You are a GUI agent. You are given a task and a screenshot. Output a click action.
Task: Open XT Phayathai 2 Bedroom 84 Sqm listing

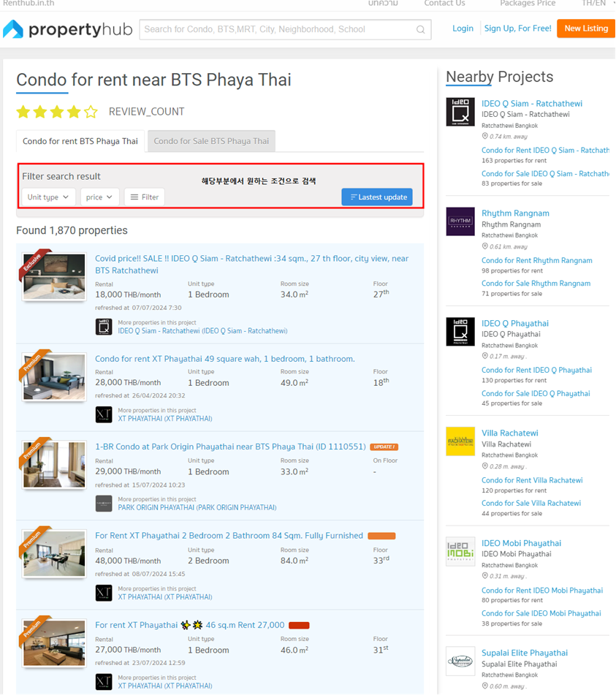(229, 536)
